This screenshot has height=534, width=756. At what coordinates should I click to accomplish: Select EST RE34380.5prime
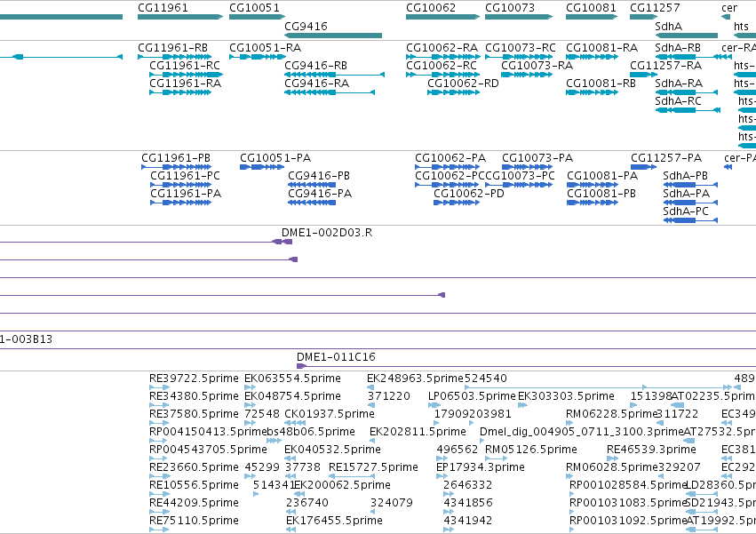pyautogui.click(x=160, y=405)
